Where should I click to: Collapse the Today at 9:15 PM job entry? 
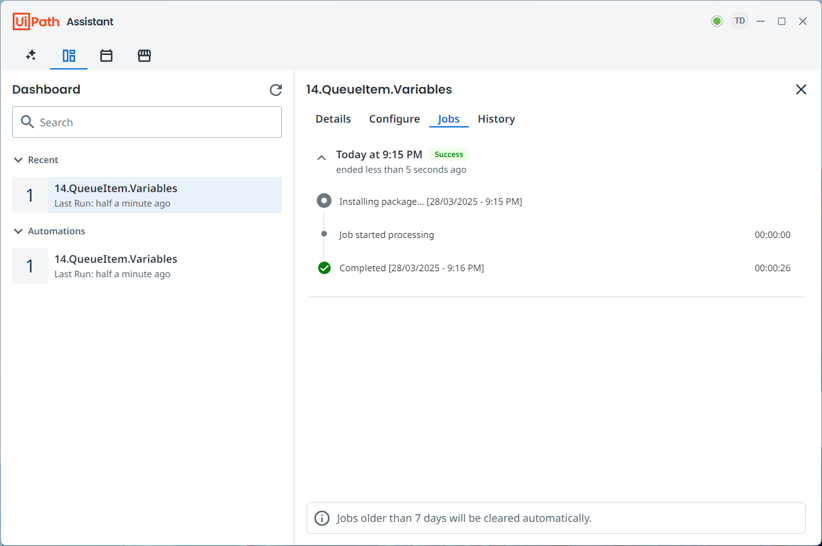click(321, 158)
